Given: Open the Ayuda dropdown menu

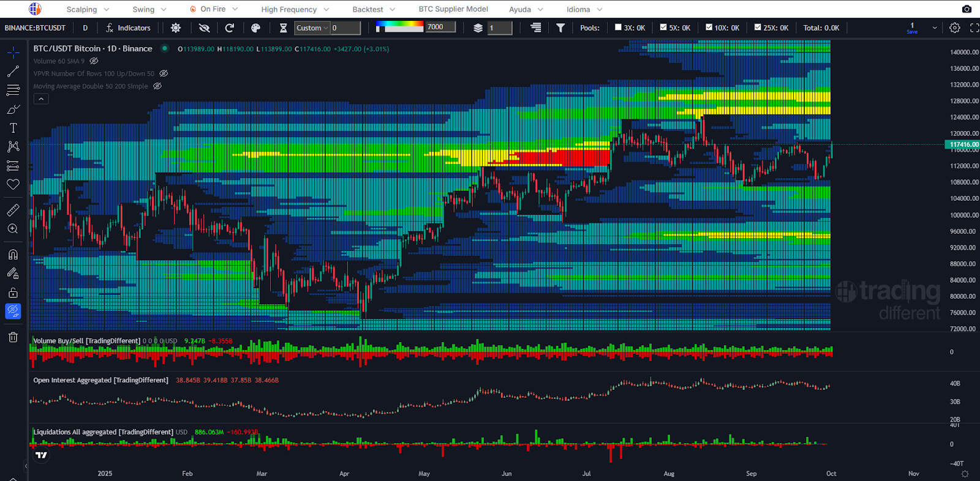Looking at the screenshot, I should coord(526,9).
